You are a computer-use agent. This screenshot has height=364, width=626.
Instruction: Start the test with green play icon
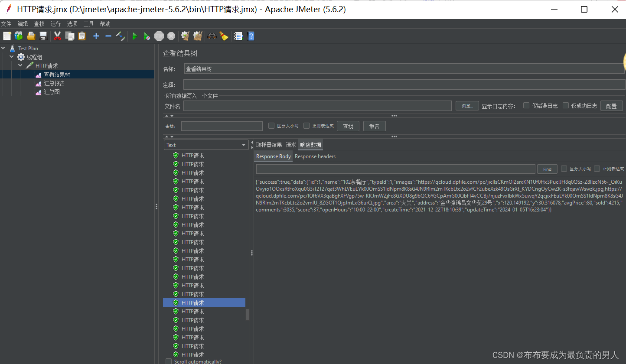coord(135,36)
